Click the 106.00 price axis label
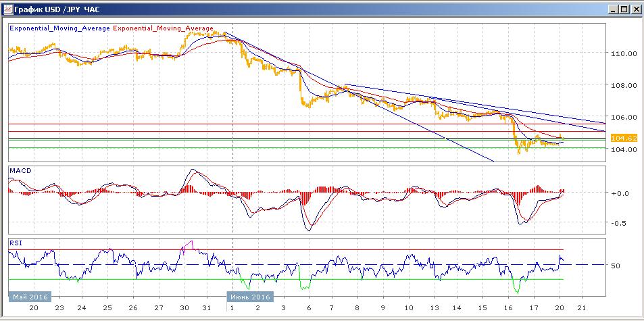644x321 pixels. pos(621,117)
